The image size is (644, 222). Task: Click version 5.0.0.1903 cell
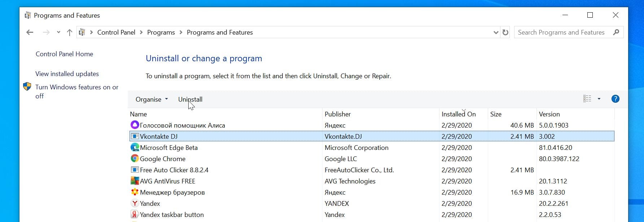[x=553, y=125]
